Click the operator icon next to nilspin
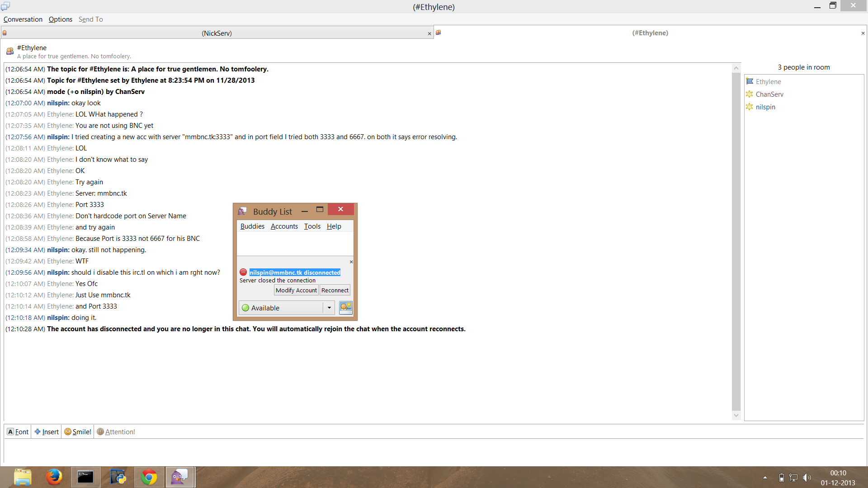This screenshot has width=868, height=488. [750, 107]
